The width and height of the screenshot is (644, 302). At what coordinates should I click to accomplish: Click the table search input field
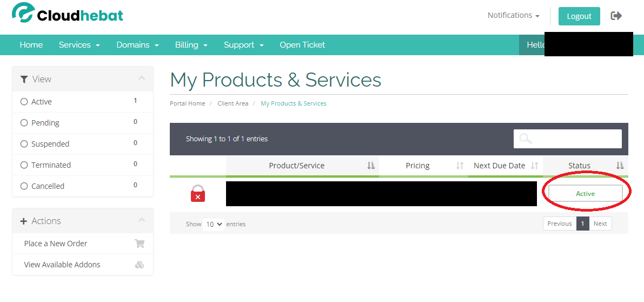[568, 139]
